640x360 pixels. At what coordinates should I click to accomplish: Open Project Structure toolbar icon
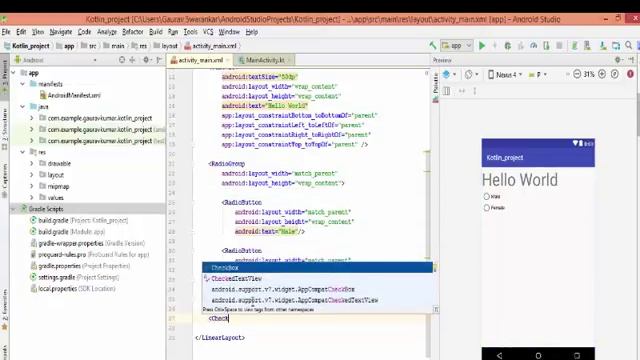[616, 46]
